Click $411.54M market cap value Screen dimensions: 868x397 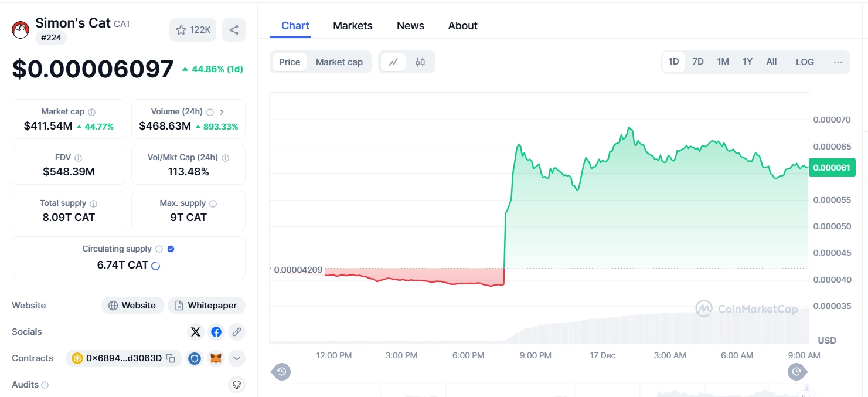pos(48,126)
